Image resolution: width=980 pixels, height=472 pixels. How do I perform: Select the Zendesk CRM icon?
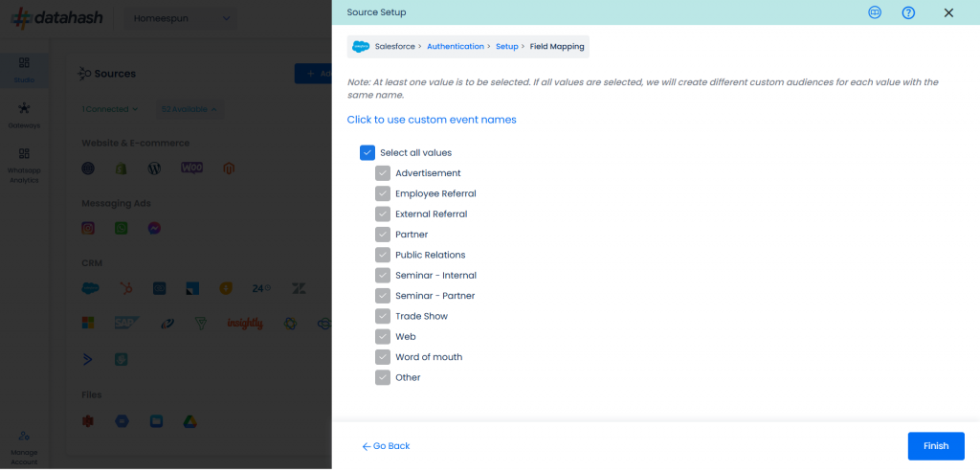[x=299, y=288]
